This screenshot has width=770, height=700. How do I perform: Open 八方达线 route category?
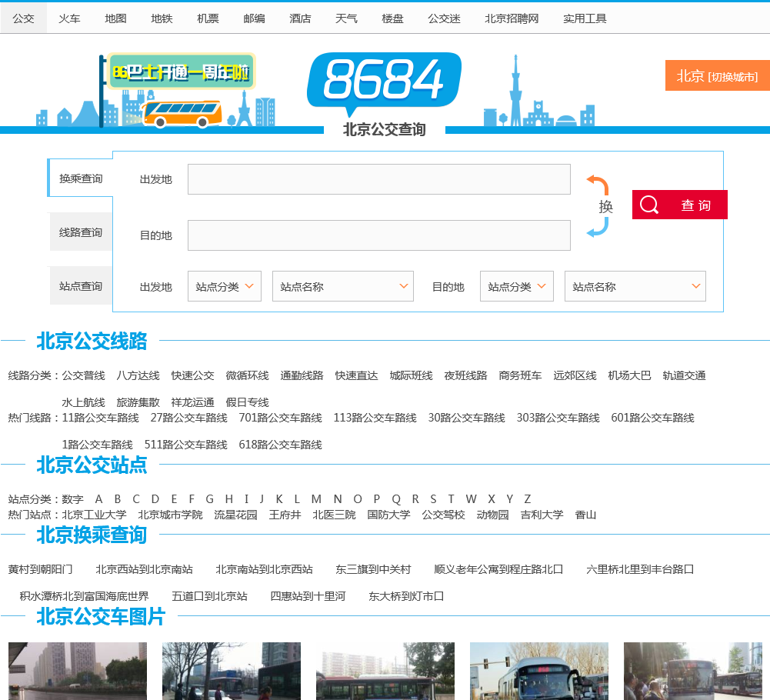pyautogui.click(x=138, y=376)
